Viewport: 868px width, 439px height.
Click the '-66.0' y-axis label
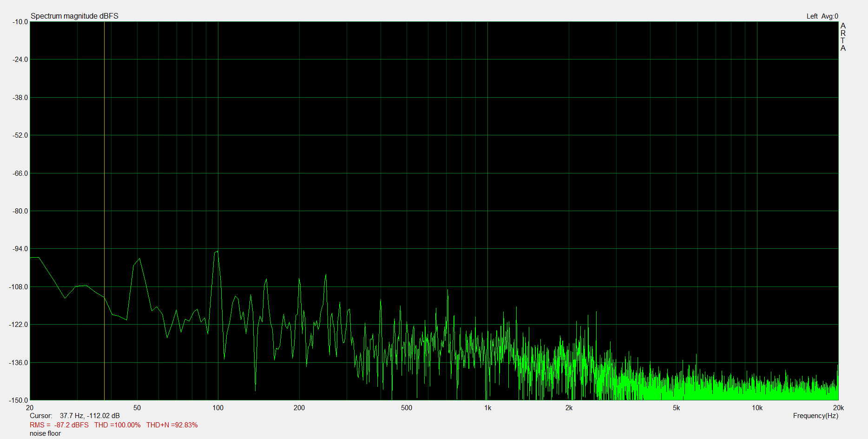point(20,173)
